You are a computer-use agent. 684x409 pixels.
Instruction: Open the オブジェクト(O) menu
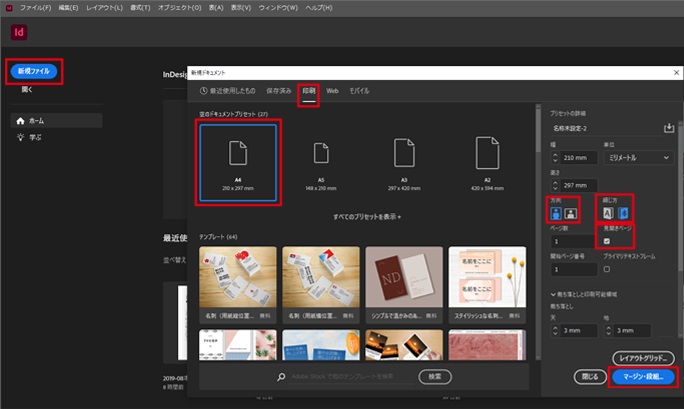click(x=179, y=8)
